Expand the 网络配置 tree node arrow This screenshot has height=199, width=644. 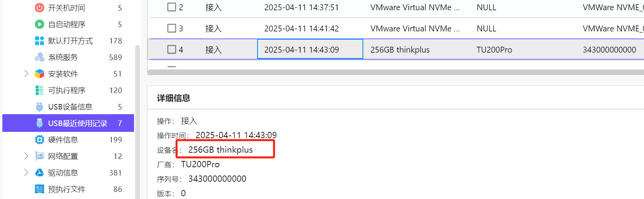[x=26, y=156]
